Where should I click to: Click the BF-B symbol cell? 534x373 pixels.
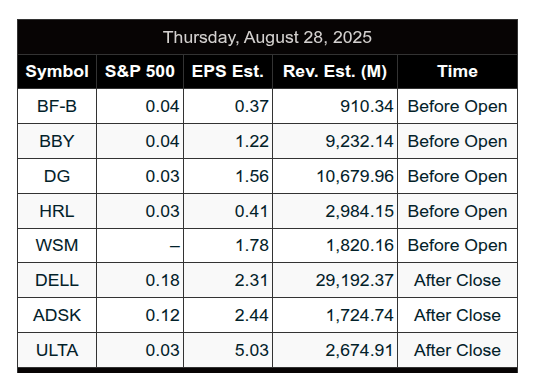tap(57, 106)
